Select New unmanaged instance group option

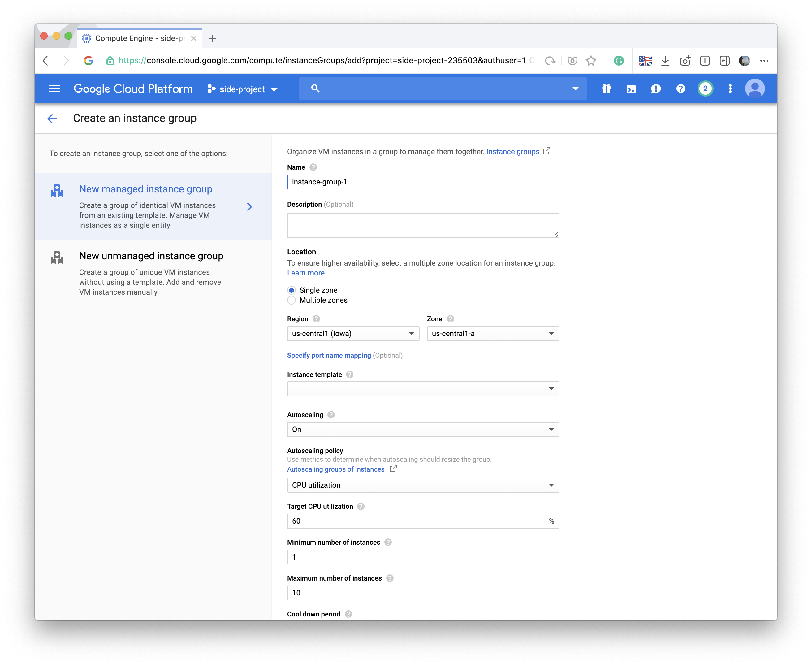point(151,256)
